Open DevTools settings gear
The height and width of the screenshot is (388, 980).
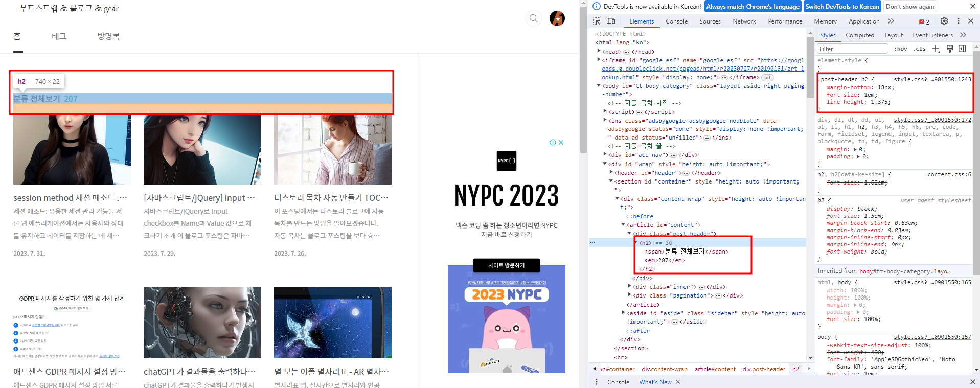coord(944,21)
